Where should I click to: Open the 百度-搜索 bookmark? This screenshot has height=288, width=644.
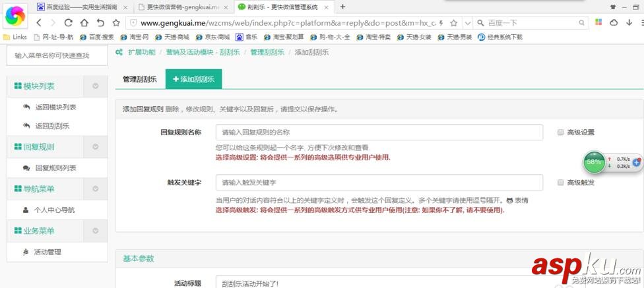click(x=97, y=37)
